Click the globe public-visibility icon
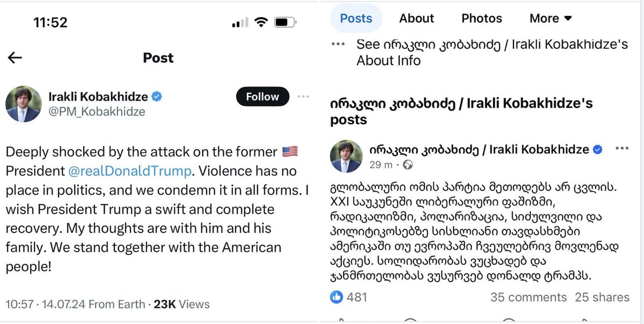The image size is (644, 324). point(408,165)
